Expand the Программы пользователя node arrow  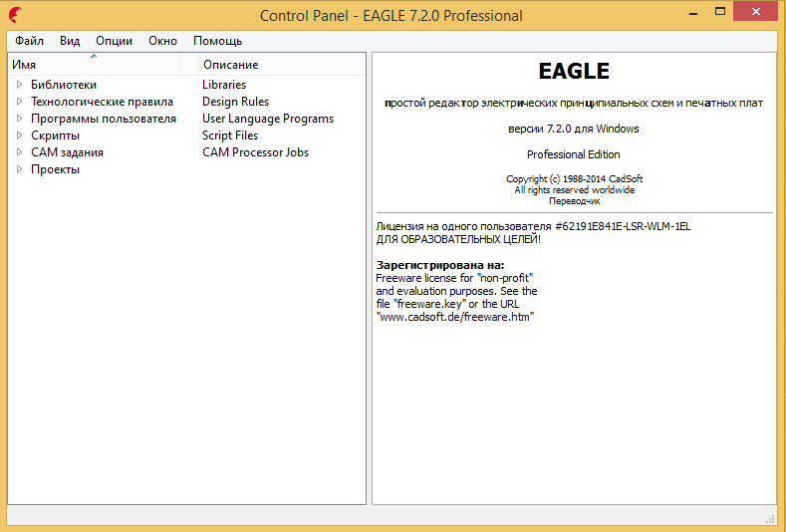coord(19,119)
